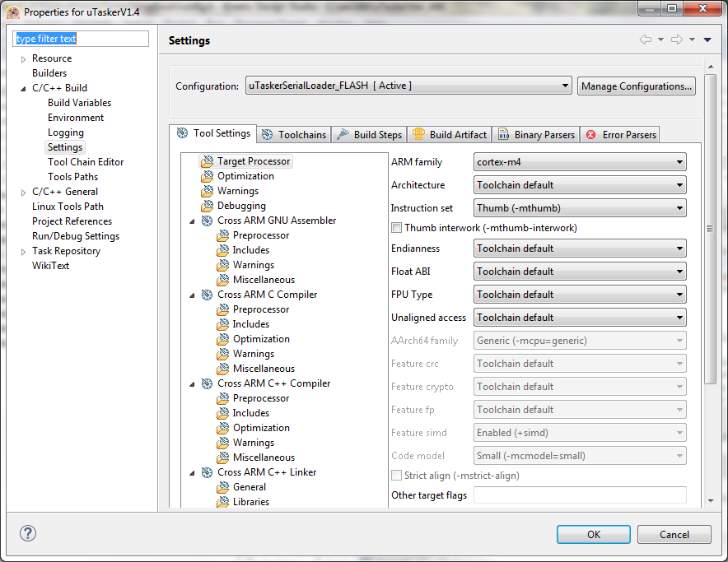Click the Other target flags field
Viewport: 728px width, 562px height.
click(580, 495)
